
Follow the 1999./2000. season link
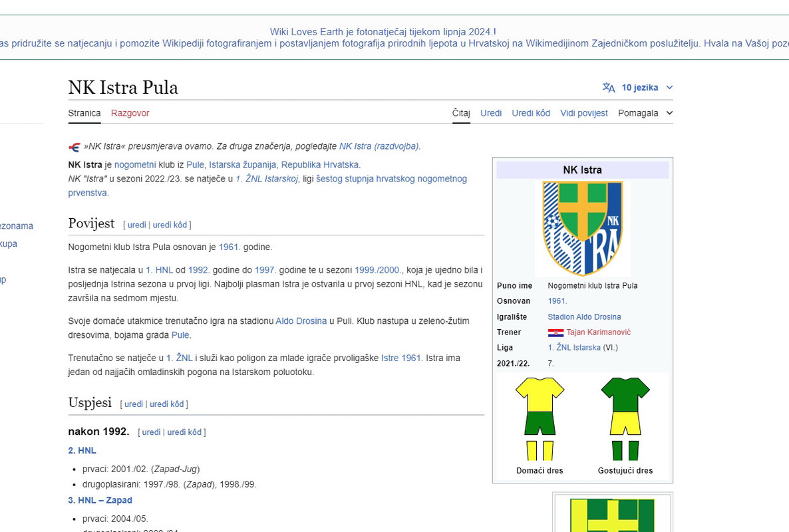point(378,270)
